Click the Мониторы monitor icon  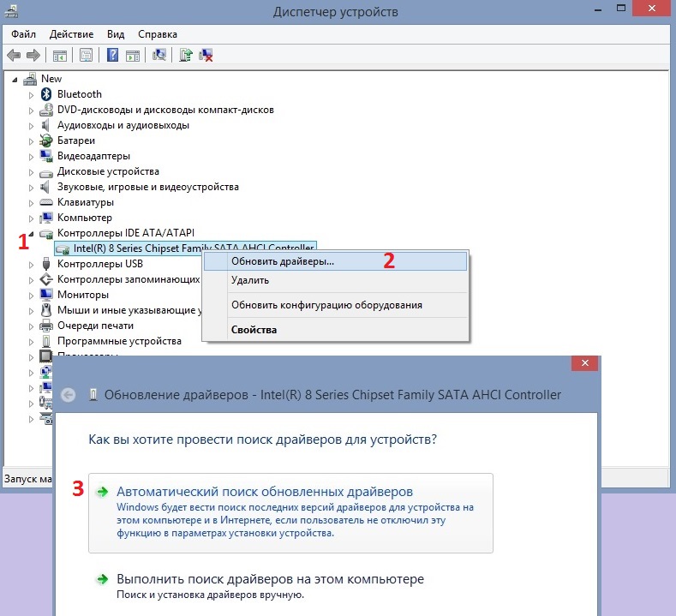coord(46,295)
